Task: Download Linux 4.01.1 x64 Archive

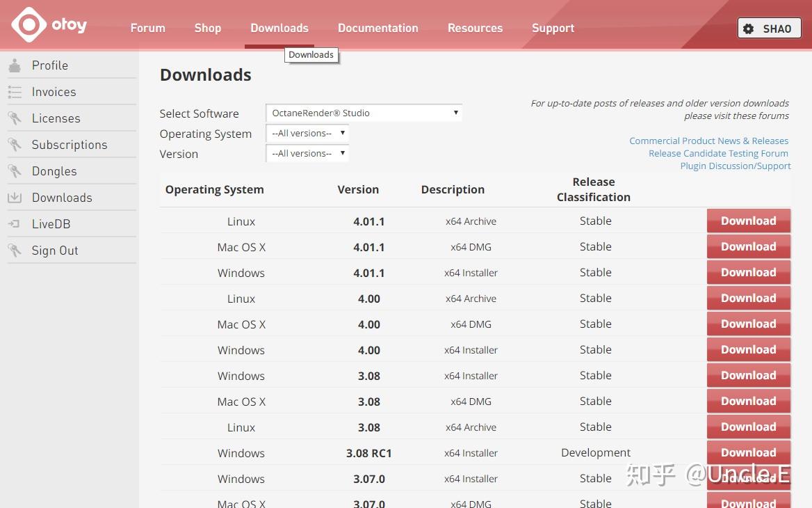Action: tap(748, 221)
